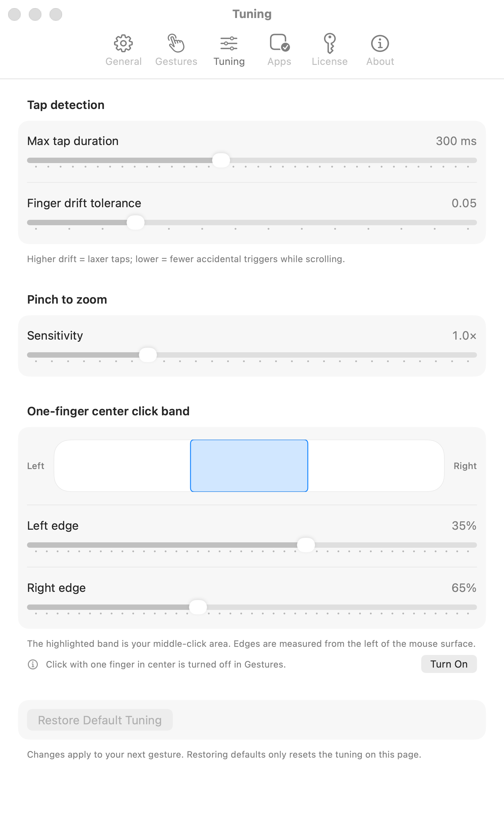Select the Tuning sliders icon
Screen dimensions: 504x818
coord(229,43)
